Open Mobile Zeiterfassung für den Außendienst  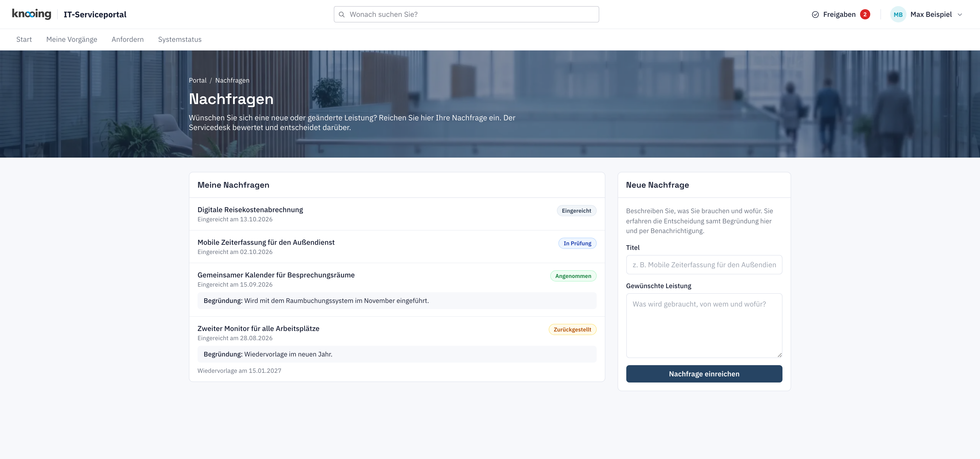[x=266, y=243]
